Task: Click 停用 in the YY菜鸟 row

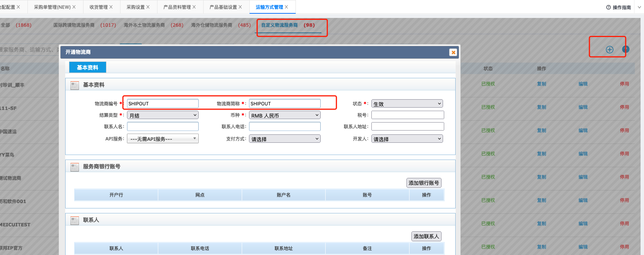Action: (x=625, y=154)
